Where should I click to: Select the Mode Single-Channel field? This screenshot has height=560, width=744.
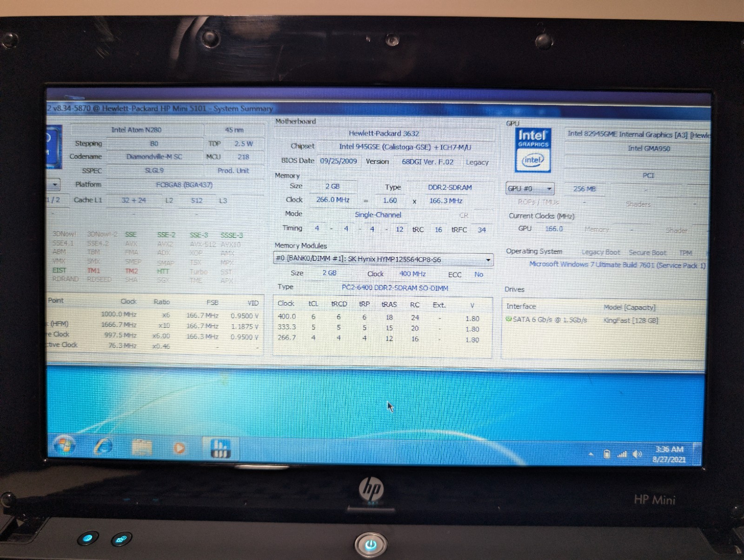point(378,214)
